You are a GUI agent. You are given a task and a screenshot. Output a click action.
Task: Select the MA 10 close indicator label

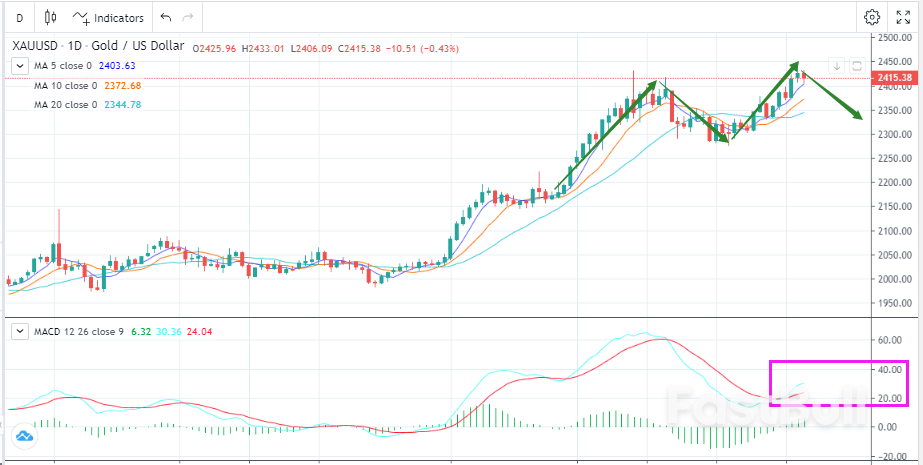tap(67, 85)
